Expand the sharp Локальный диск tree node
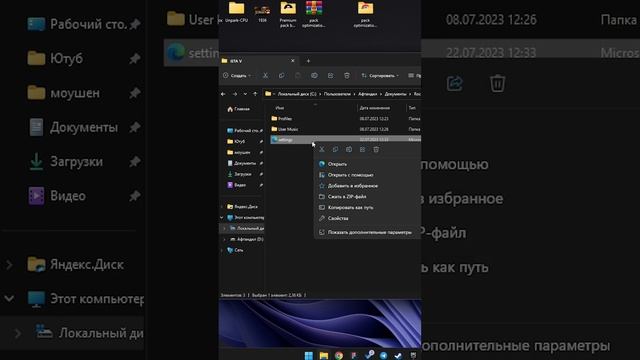This screenshot has height=360, width=640. 224,228
